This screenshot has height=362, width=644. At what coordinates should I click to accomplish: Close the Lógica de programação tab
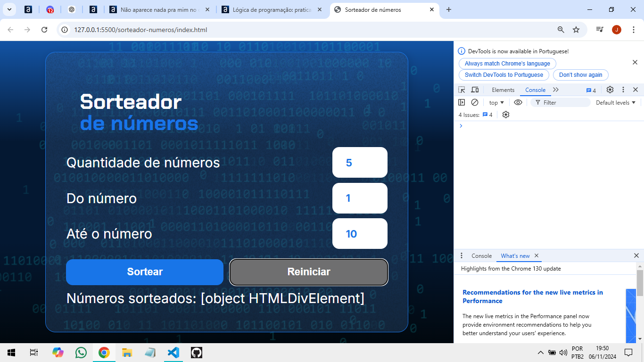320,9
